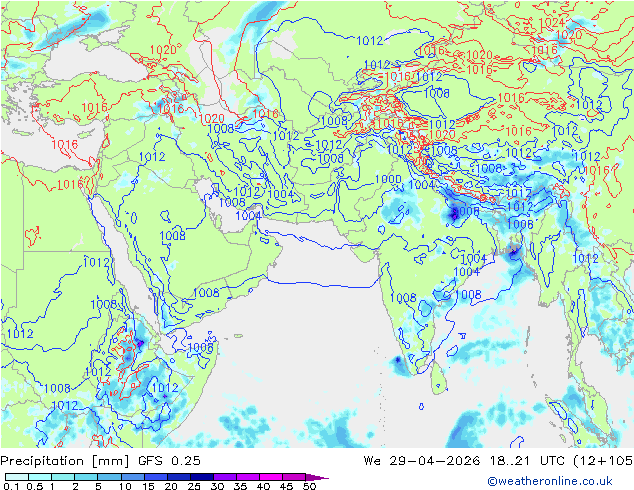Click the legend value label '0.1'
This screenshot has height=490, width=634.
(11, 486)
